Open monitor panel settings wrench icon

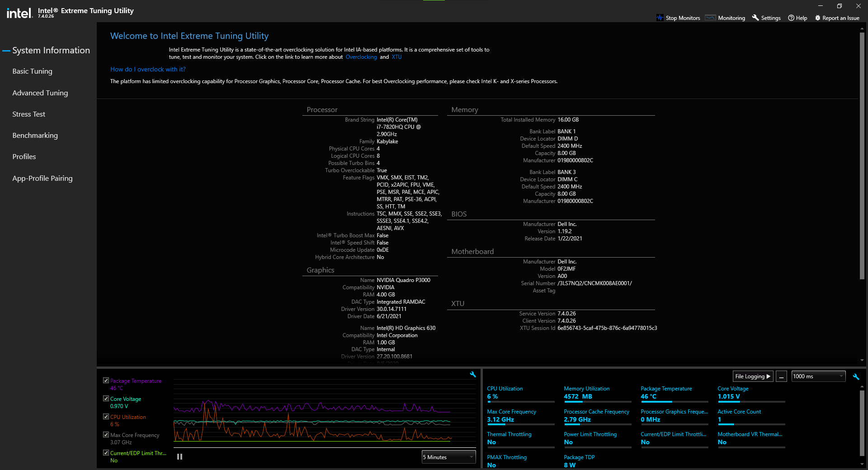pos(856,376)
